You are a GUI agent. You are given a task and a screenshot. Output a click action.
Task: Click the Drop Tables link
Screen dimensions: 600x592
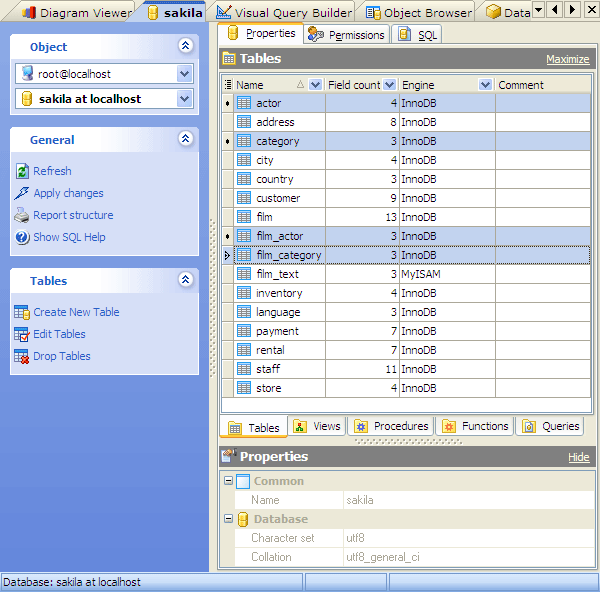point(62,356)
